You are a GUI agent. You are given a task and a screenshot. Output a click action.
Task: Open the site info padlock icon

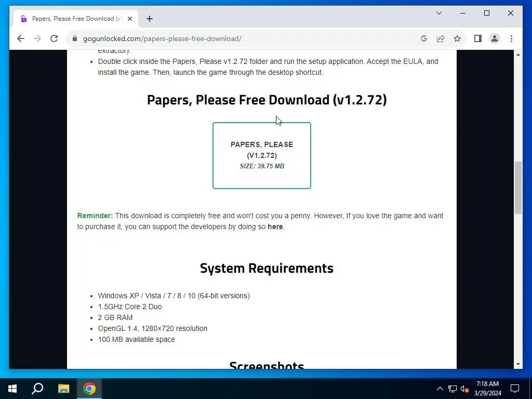75,38
